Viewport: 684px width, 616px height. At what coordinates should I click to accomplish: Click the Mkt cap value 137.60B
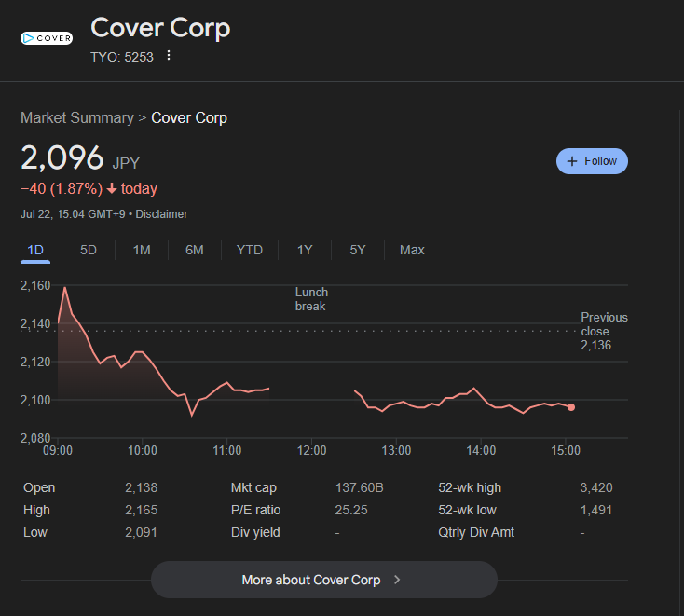(x=360, y=487)
